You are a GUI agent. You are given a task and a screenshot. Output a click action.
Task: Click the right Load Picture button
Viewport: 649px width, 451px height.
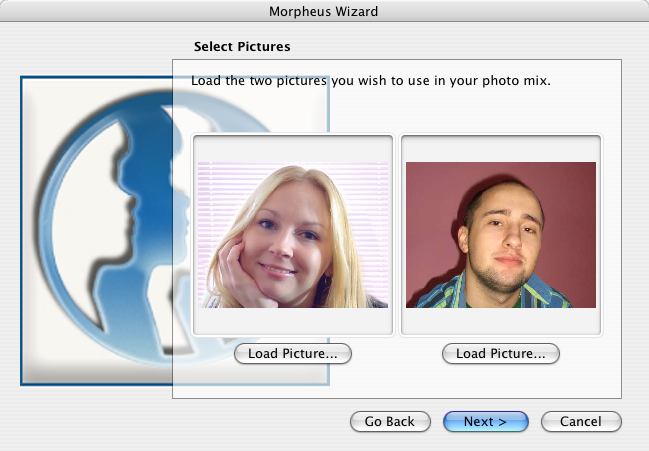coord(500,353)
